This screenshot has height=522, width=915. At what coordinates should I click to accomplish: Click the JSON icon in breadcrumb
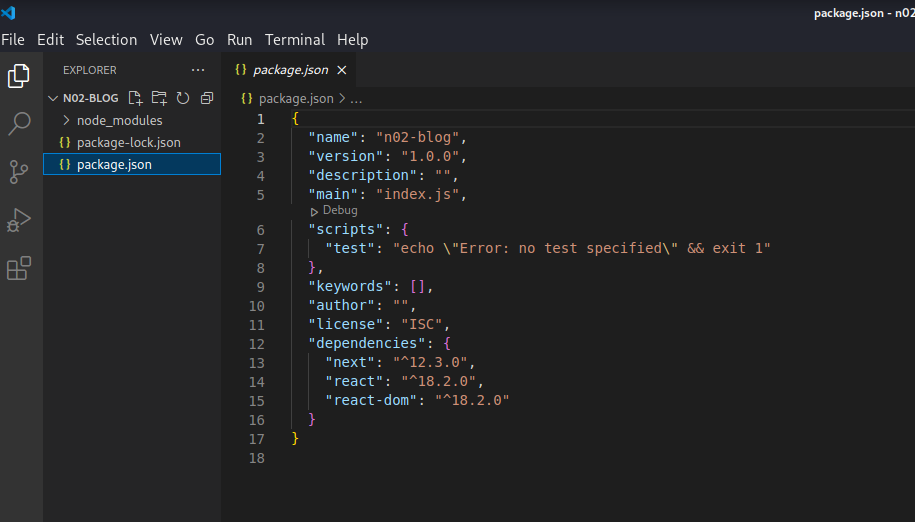tap(247, 99)
